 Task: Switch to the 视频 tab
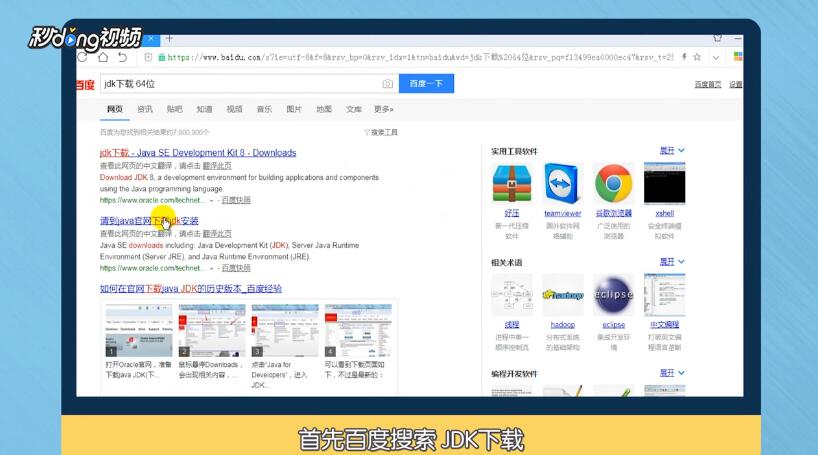[234, 109]
